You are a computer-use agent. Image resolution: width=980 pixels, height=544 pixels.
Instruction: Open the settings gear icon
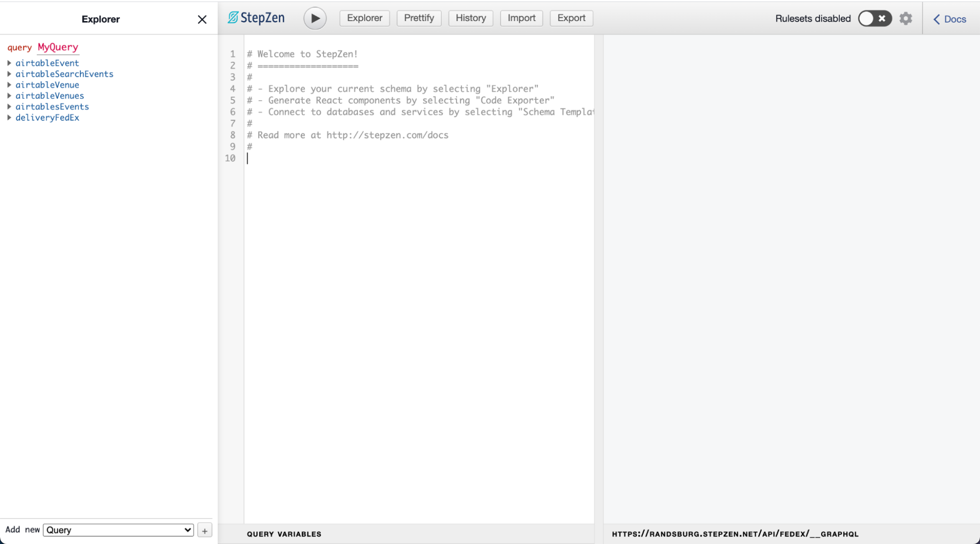point(905,19)
